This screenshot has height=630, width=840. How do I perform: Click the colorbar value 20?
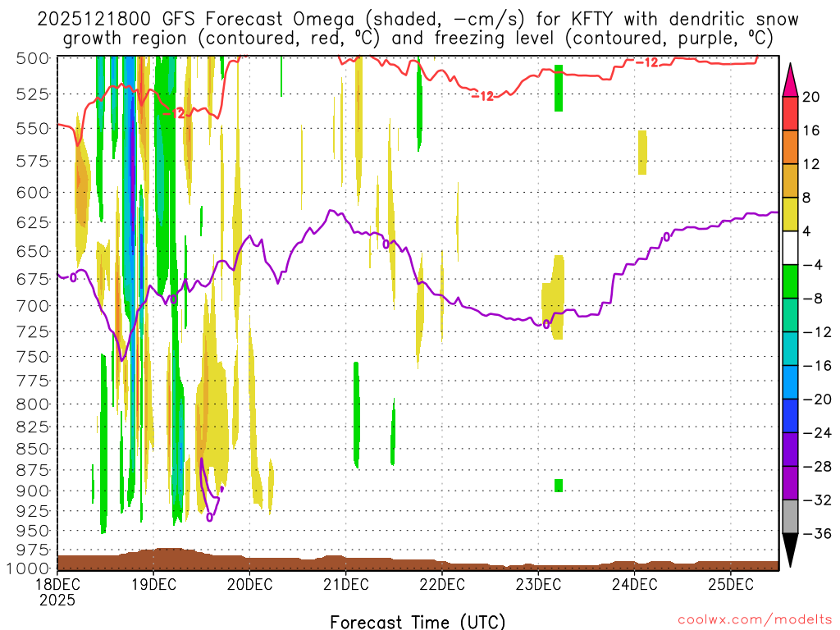point(811,97)
